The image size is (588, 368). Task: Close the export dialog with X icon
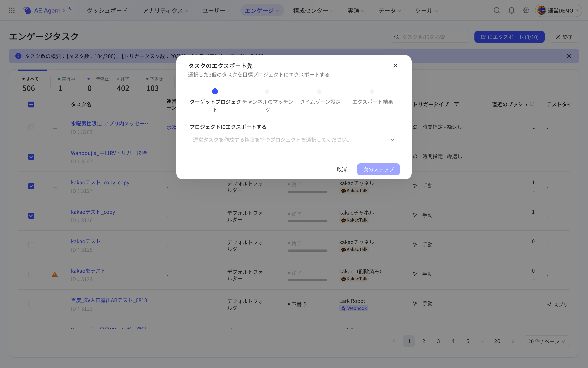point(395,66)
